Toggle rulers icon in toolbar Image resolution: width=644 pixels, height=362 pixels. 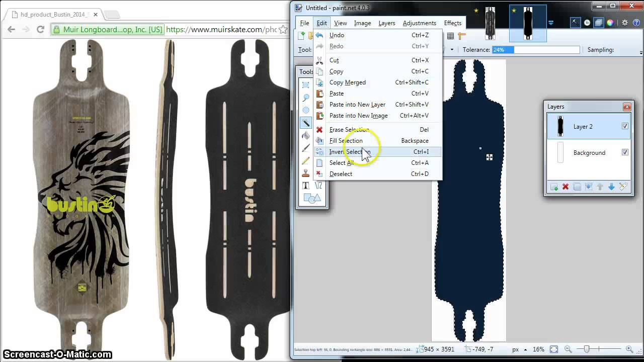click(x=462, y=36)
